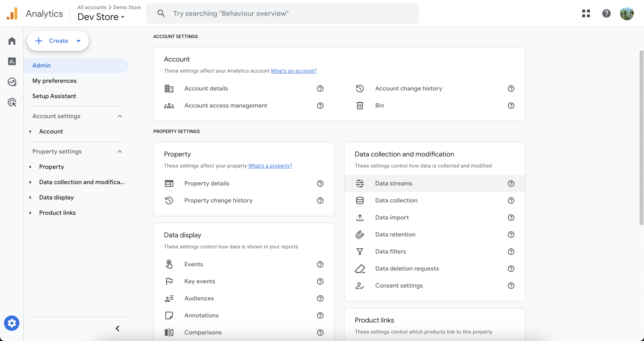
Task: Open Data retention settings
Action: pos(395,235)
